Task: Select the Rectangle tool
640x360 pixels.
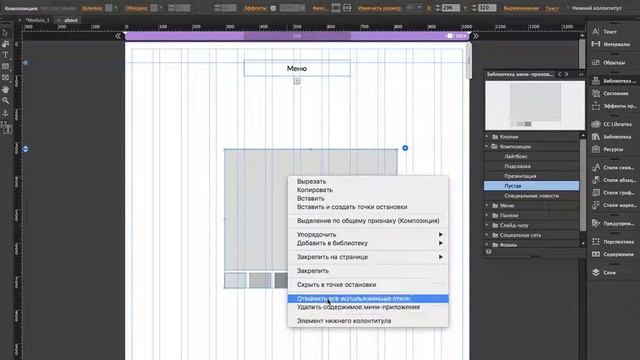Action: point(5,66)
